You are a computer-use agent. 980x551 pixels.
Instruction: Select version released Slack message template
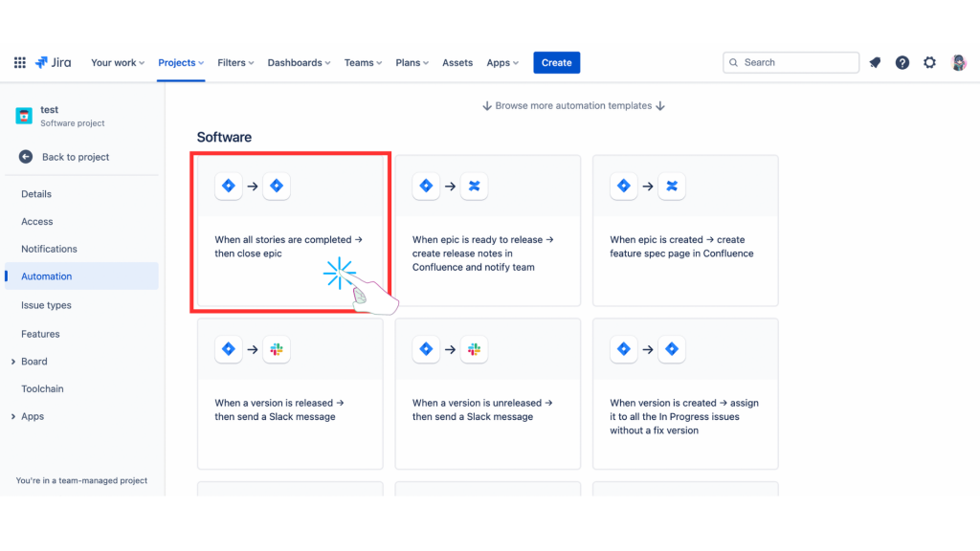[x=290, y=394]
